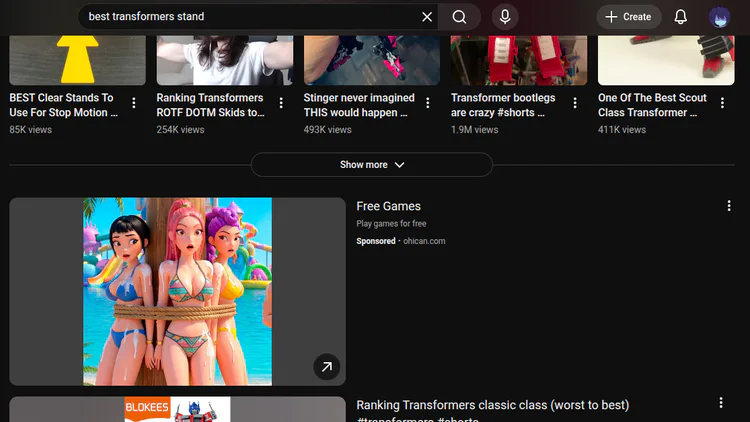Click the 'Play games for free' ad description
The image size is (750, 422).
391,223
